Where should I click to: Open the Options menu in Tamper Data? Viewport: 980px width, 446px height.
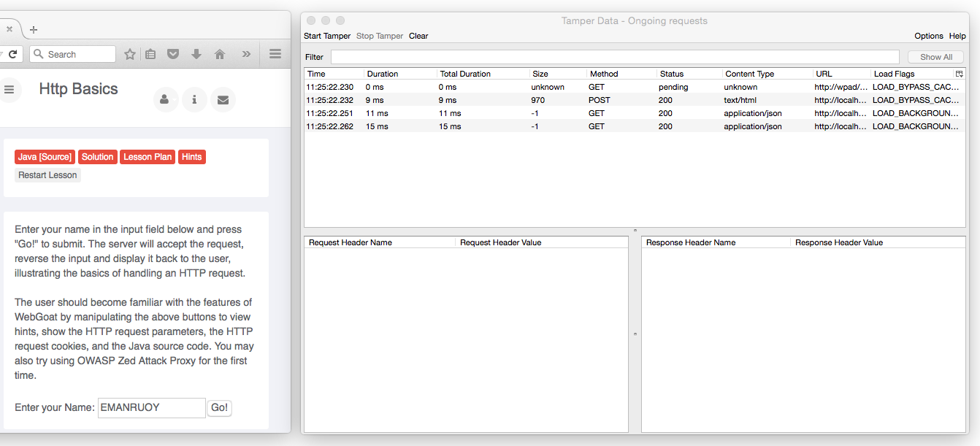pyautogui.click(x=928, y=36)
